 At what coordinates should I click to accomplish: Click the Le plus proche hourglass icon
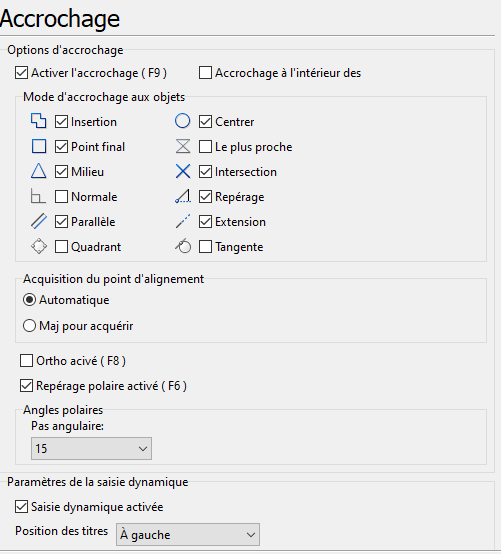183,146
